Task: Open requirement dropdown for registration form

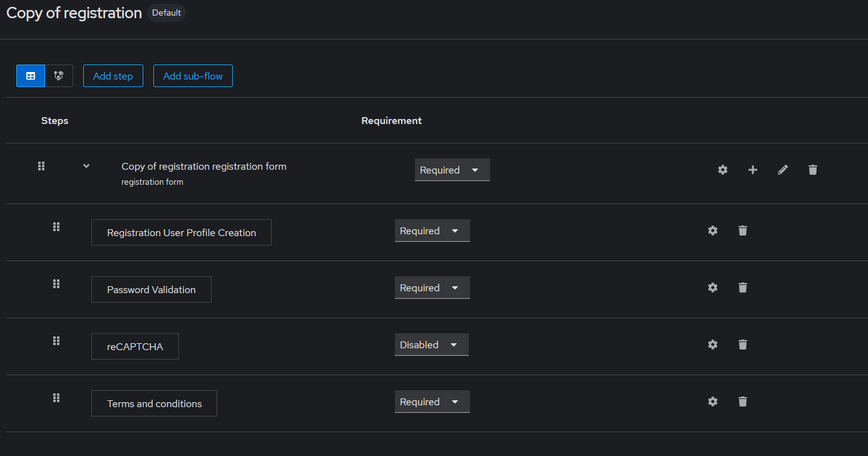Action: pos(452,170)
